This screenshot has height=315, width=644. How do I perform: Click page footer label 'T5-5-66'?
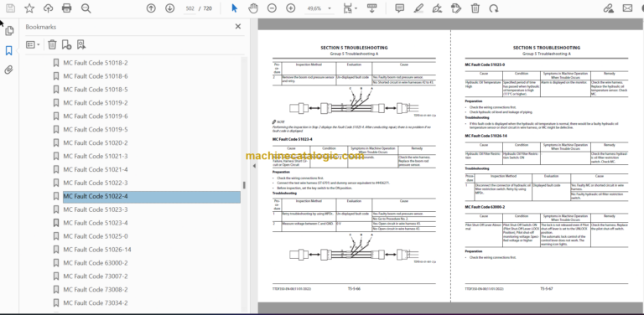pos(354,289)
